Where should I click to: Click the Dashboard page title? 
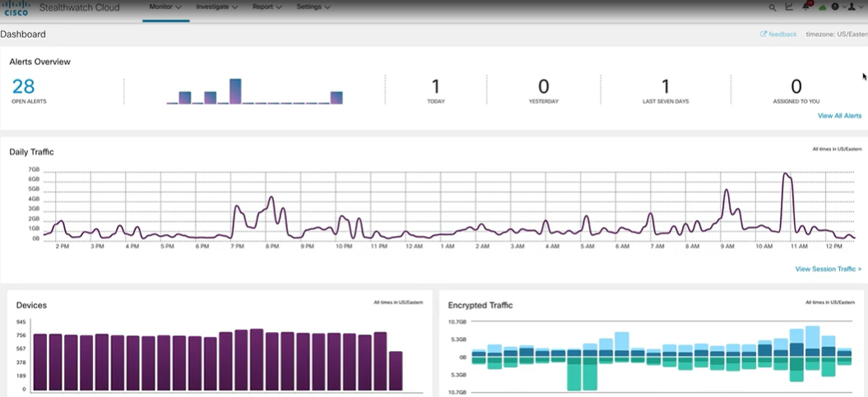coord(23,35)
